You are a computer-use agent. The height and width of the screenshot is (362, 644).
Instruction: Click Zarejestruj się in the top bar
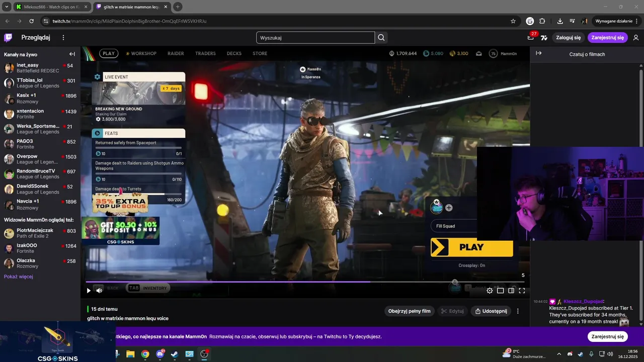(608, 38)
